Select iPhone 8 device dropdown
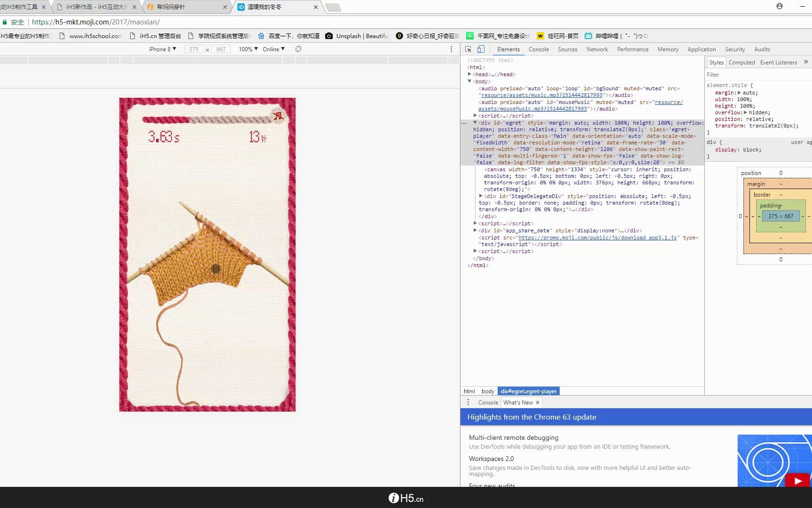This screenshot has width=812, height=508. pyautogui.click(x=163, y=49)
